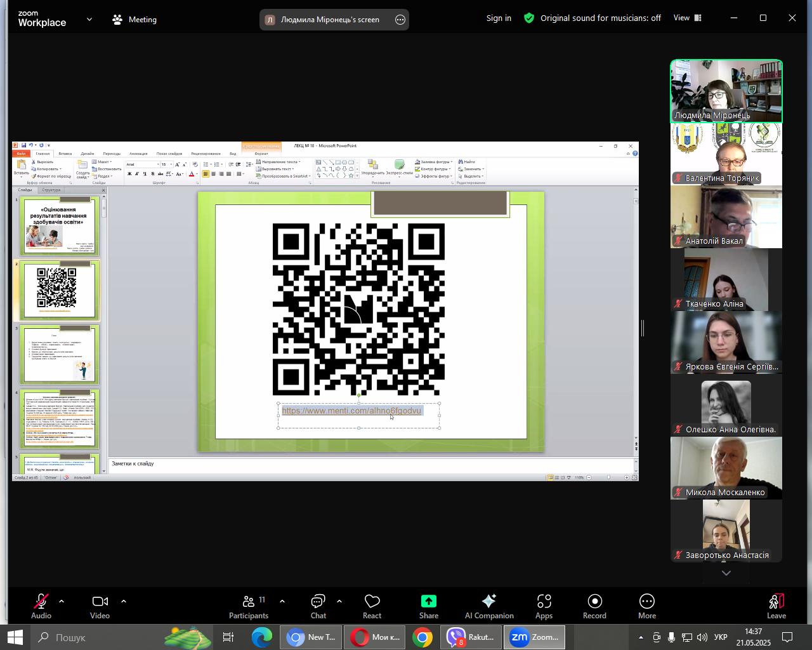Open the View layout menu
Image resolution: width=812 pixels, height=650 pixels.
[x=688, y=18]
